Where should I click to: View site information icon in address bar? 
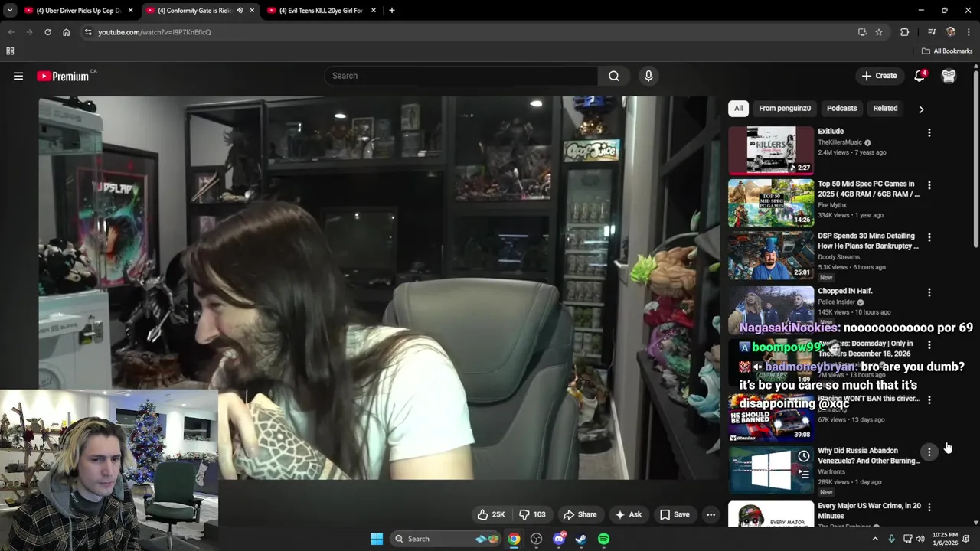point(88,32)
